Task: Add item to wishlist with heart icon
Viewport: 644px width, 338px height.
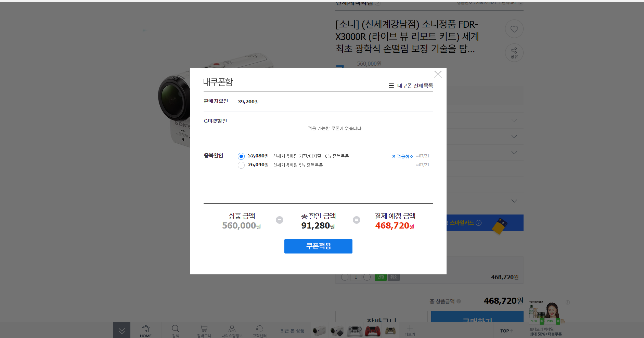Action: (514, 29)
